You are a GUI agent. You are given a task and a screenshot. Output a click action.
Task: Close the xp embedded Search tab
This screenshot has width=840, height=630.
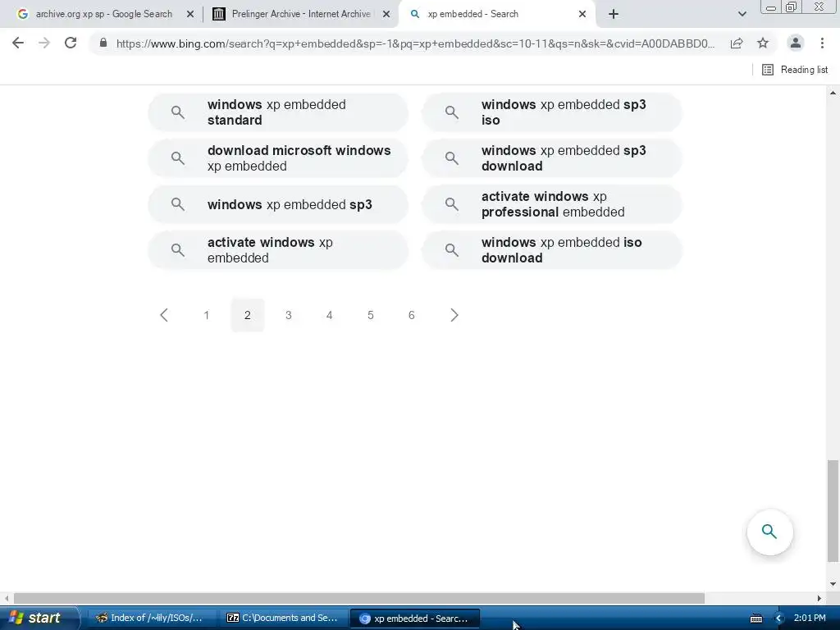click(x=582, y=14)
